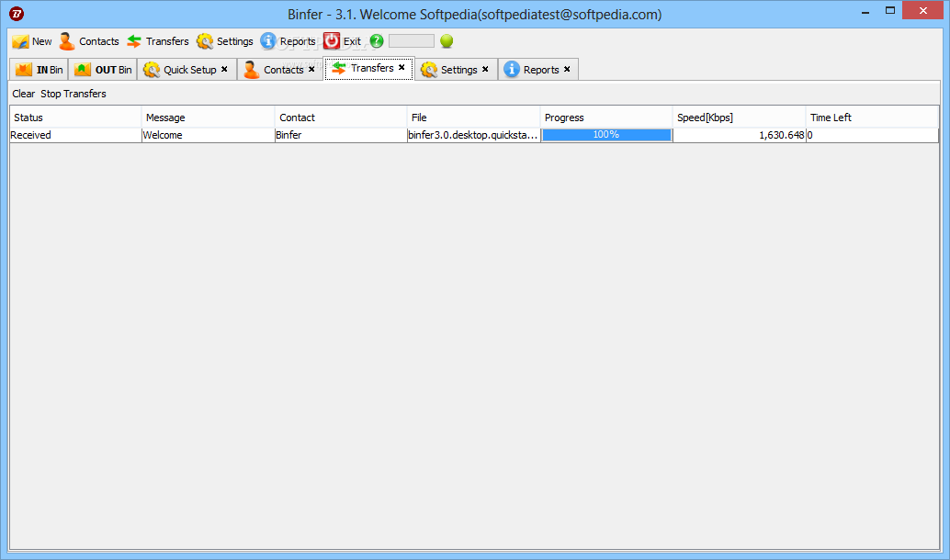Click the red Exit power icon

click(332, 40)
